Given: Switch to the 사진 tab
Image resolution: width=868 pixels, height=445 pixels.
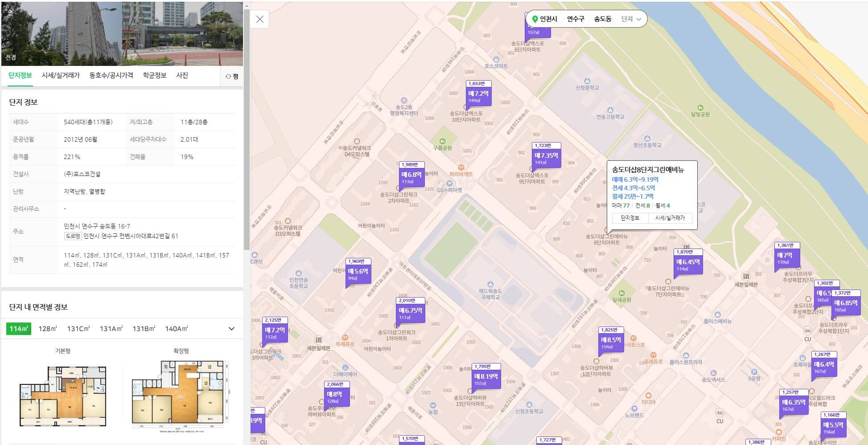Looking at the screenshot, I should (182, 75).
